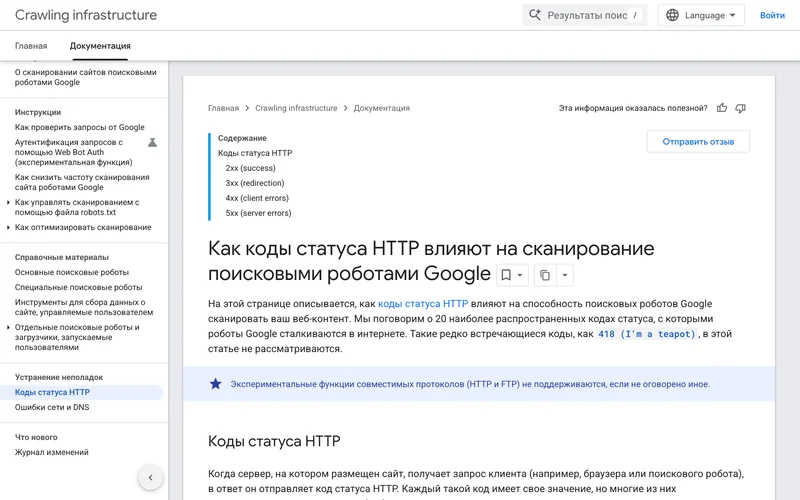This screenshot has width=800, height=500.
Task: Click the thumbs up helpful icon
Action: 721,108
